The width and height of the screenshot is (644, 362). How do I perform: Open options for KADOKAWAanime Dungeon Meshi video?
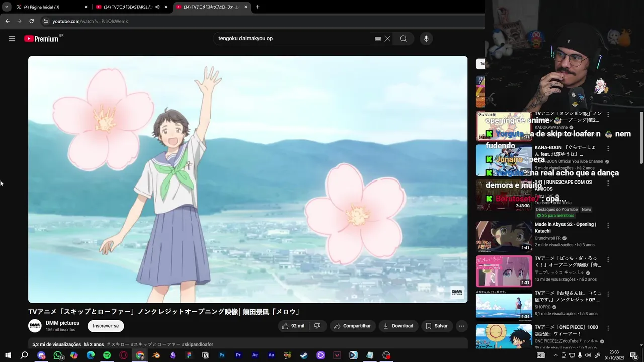pyautogui.click(x=608, y=115)
